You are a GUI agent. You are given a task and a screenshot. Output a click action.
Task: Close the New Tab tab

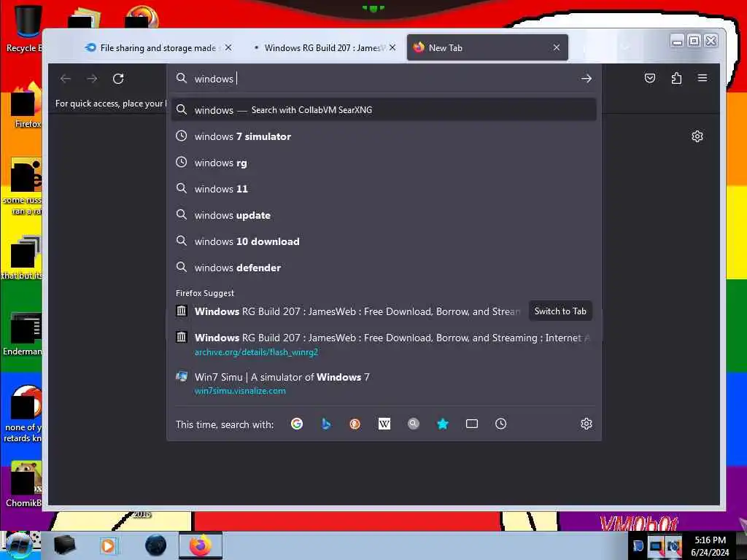click(x=557, y=47)
